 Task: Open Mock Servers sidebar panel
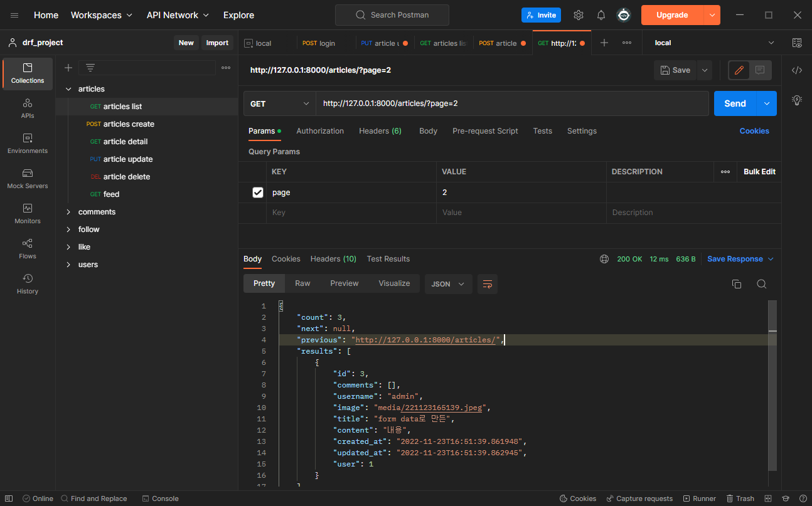click(x=28, y=179)
